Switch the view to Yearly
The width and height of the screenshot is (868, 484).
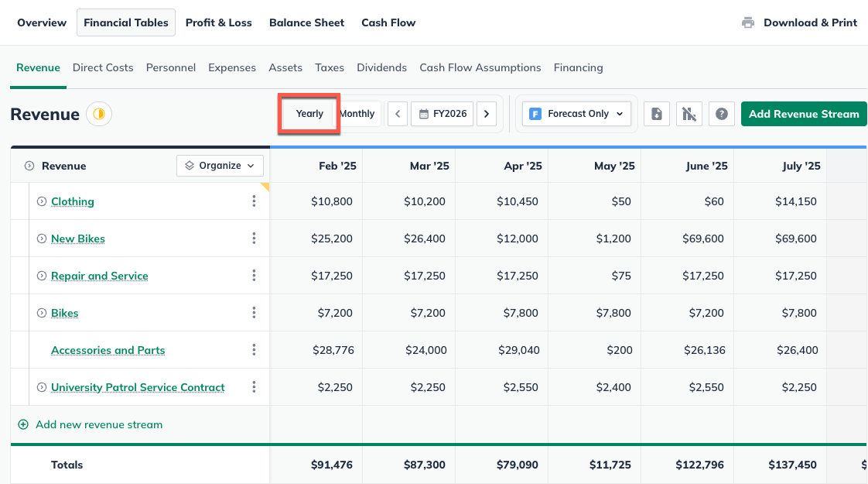309,113
